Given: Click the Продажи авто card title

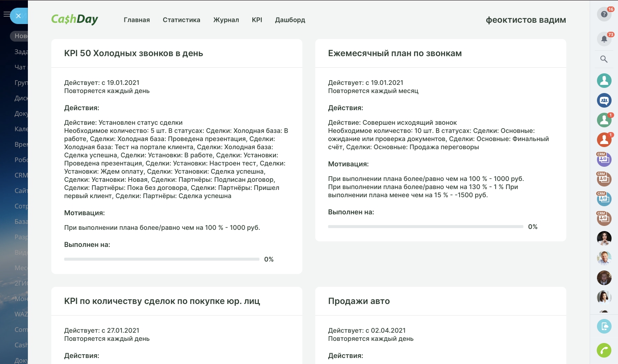Looking at the screenshot, I should coord(359,301).
